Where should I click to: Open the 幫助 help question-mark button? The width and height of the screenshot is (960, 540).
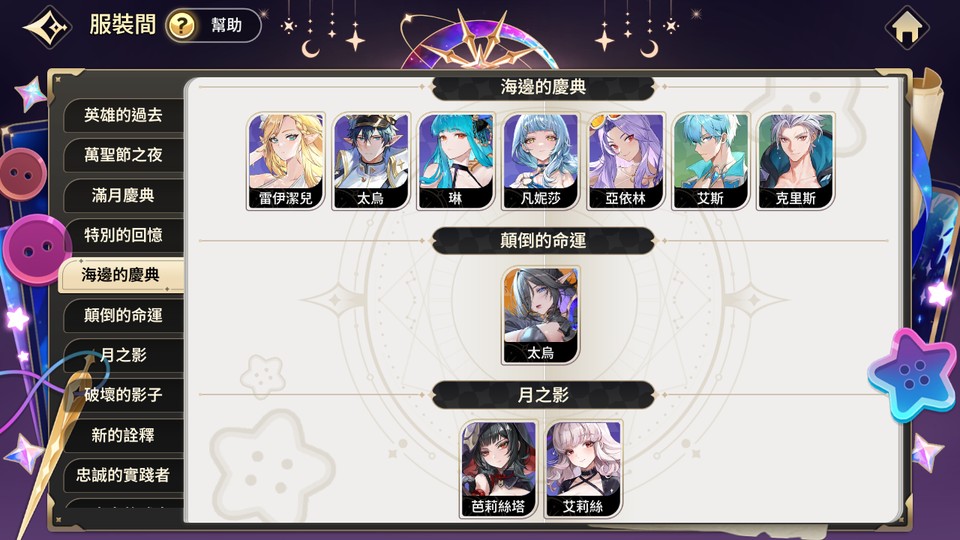(x=214, y=26)
